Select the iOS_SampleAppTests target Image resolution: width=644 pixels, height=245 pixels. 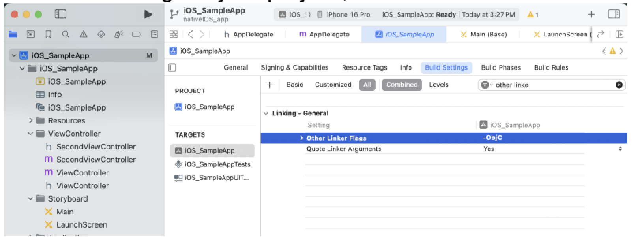pyautogui.click(x=212, y=164)
